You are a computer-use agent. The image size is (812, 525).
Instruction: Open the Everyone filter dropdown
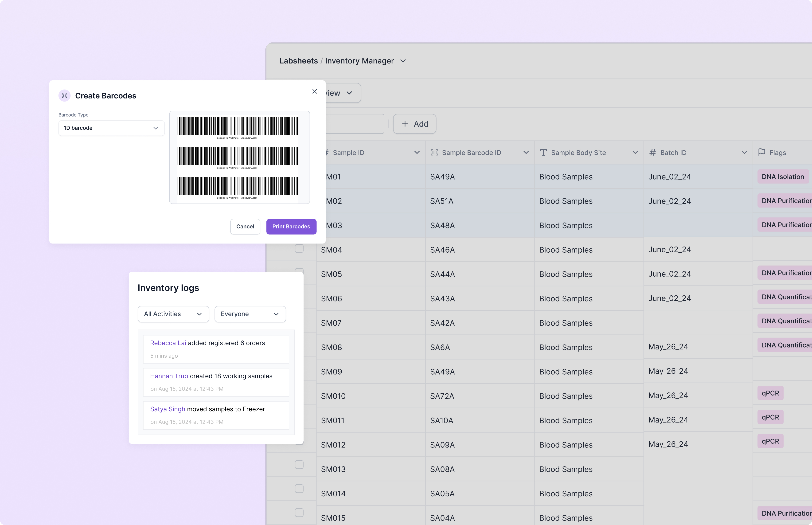[x=250, y=314]
